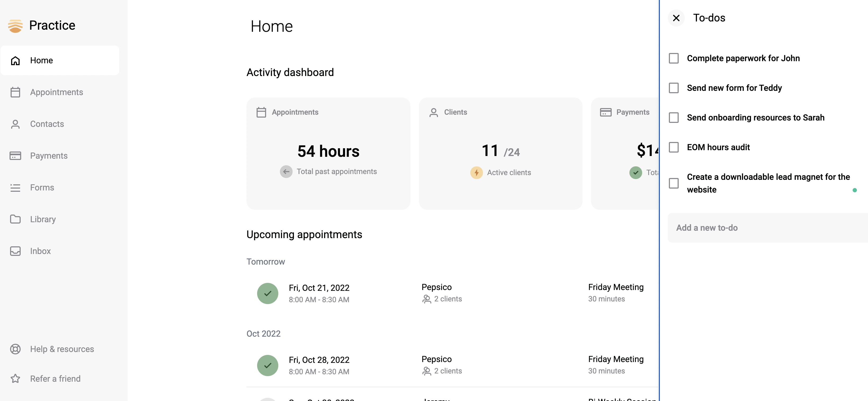Click the calendar icon on Appointments card
The width and height of the screenshot is (868, 401).
pyautogui.click(x=261, y=112)
